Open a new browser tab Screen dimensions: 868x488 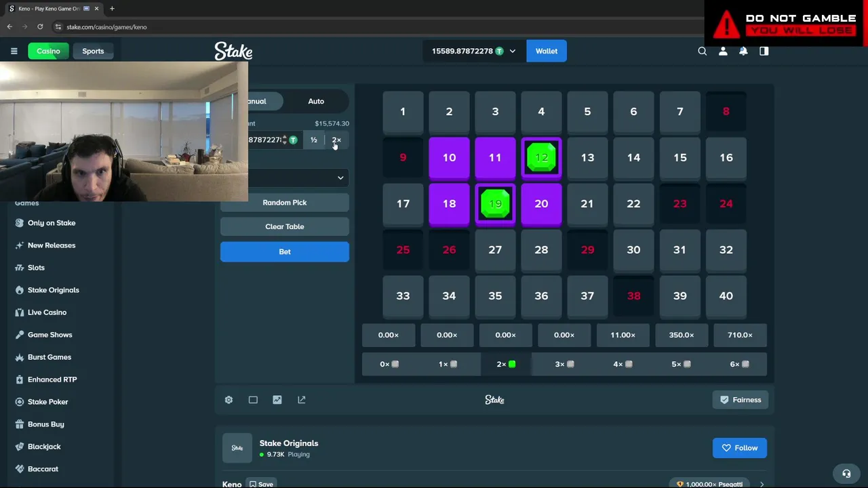(x=112, y=9)
